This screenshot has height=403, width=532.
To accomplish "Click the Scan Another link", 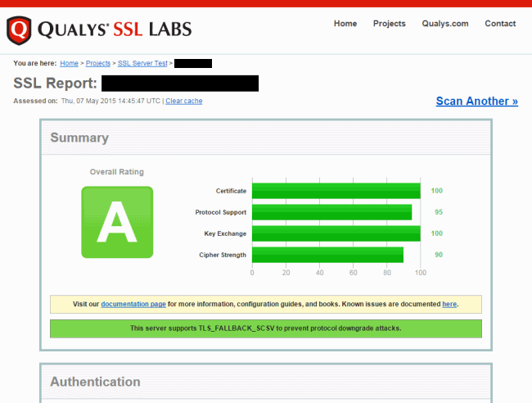I will pyautogui.click(x=476, y=101).
